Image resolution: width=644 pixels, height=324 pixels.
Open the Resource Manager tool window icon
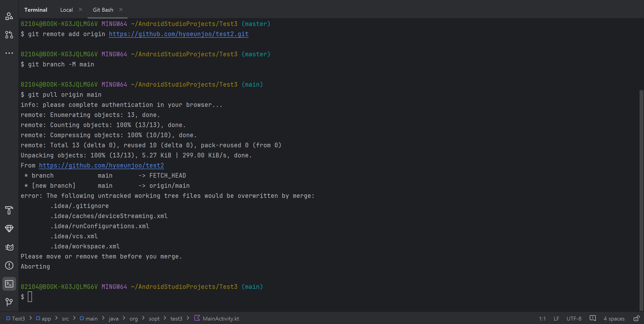click(x=9, y=17)
